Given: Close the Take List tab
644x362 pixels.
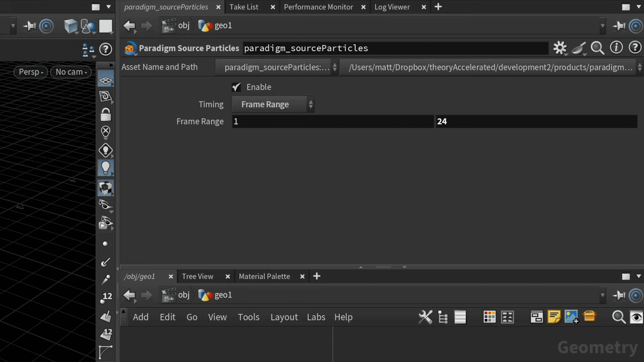Looking at the screenshot, I should [x=273, y=7].
